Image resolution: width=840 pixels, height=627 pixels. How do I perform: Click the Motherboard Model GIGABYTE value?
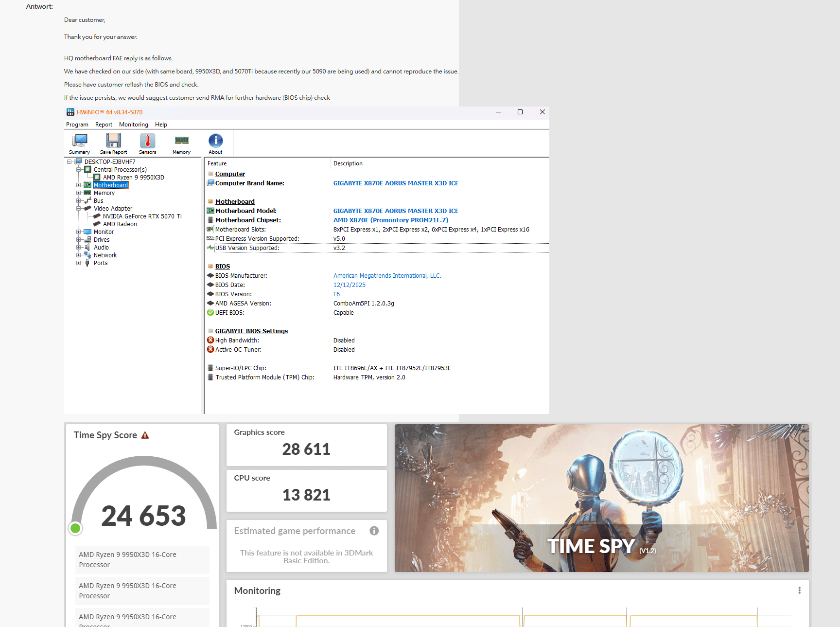396,211
